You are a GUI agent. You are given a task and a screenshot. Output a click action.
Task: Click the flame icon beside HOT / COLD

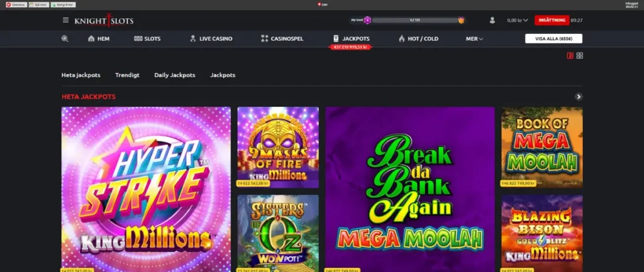pyautogui.click(x=402, y=38)
